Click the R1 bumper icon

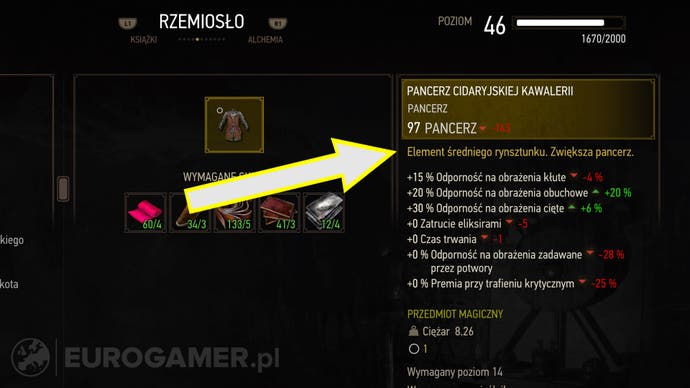278,23
